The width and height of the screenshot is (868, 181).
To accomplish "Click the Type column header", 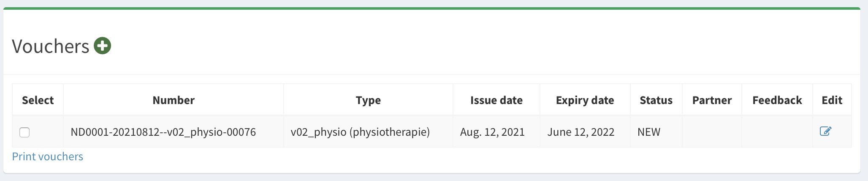I will (x=368, y=100).
